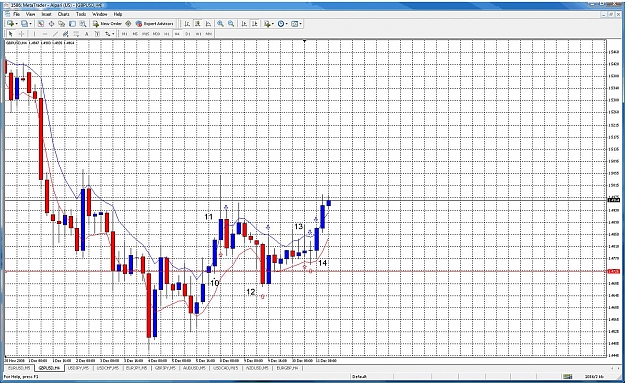Open the Data Window icon
625x383 pixels.
coord(51,24)
